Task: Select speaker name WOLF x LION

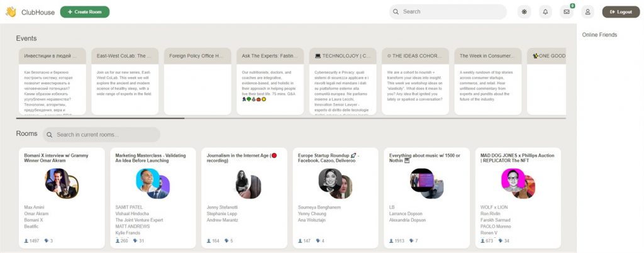Action: pos(494,208)
